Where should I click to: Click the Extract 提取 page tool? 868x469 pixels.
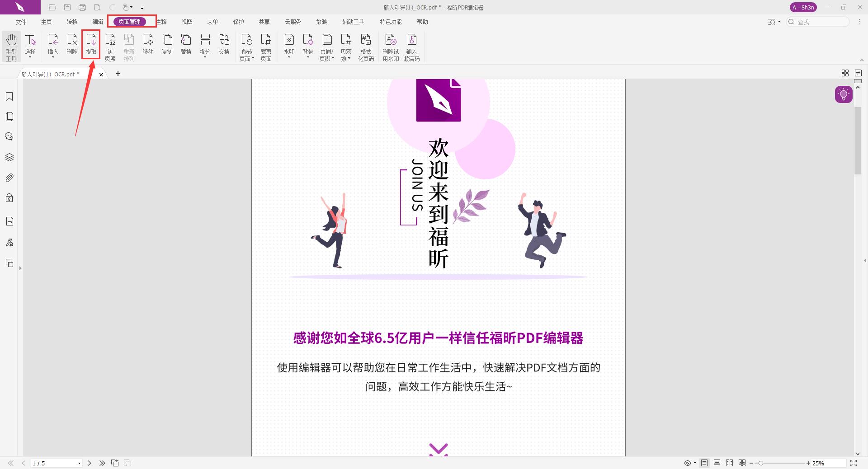point(91,44)
